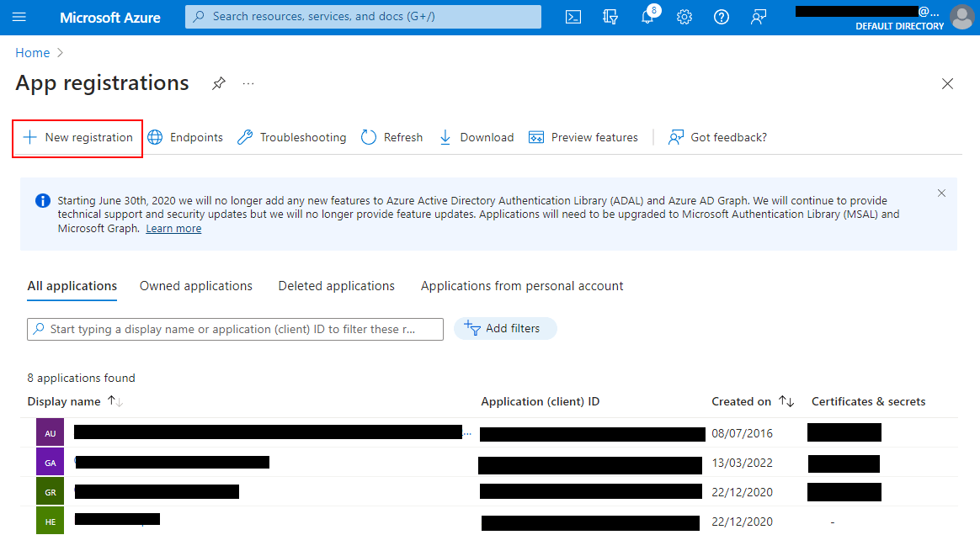Select the All applications tab
980x535 pixels.
point(72,286)
